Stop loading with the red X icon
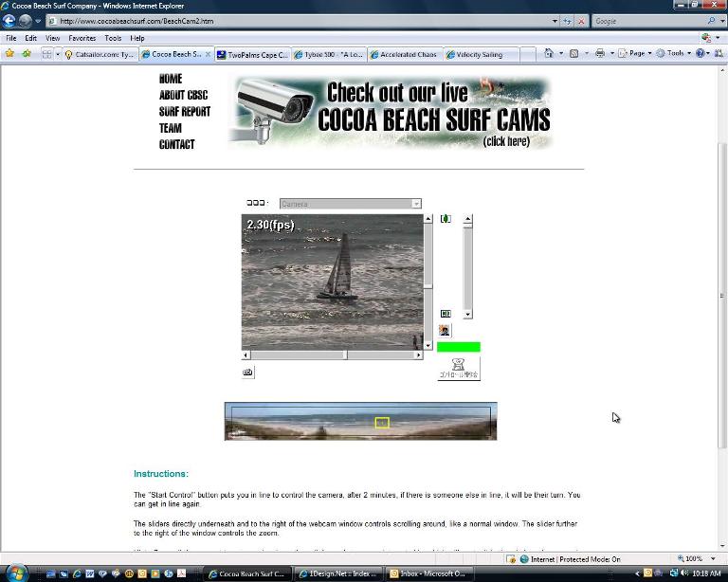728x582 pixels. tap(581, 21)
